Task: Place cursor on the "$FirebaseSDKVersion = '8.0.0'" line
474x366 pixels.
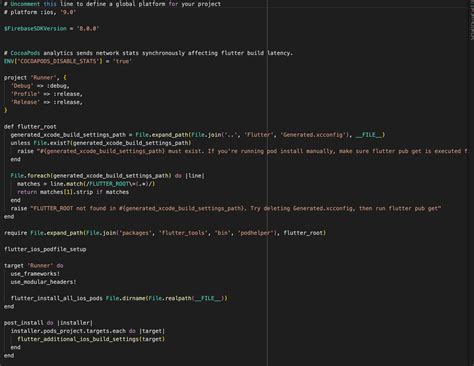Action: point(51,29)
